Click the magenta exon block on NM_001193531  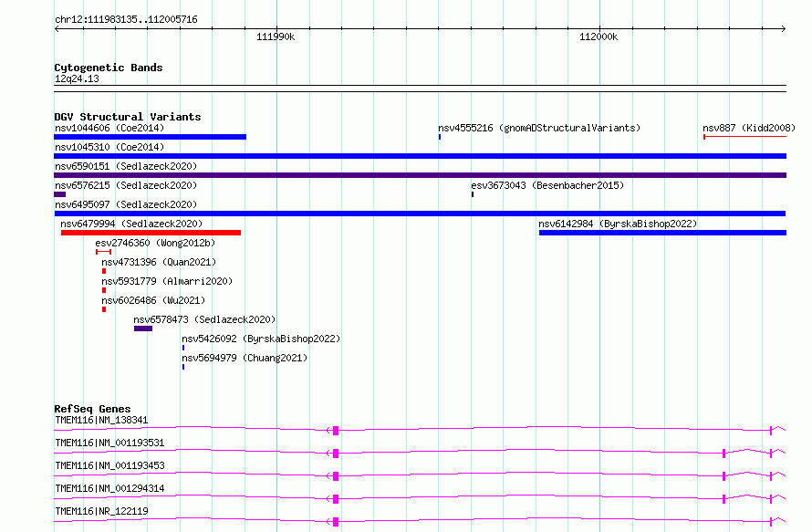(336, 454)
